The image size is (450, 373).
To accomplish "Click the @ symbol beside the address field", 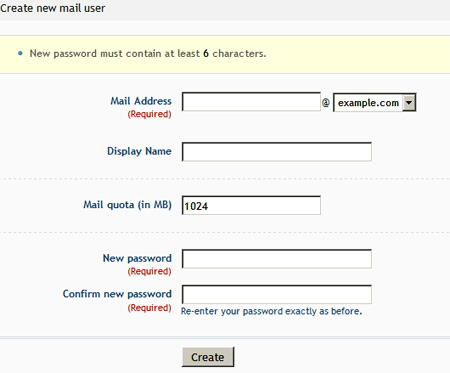I will [x=326, y=103].
